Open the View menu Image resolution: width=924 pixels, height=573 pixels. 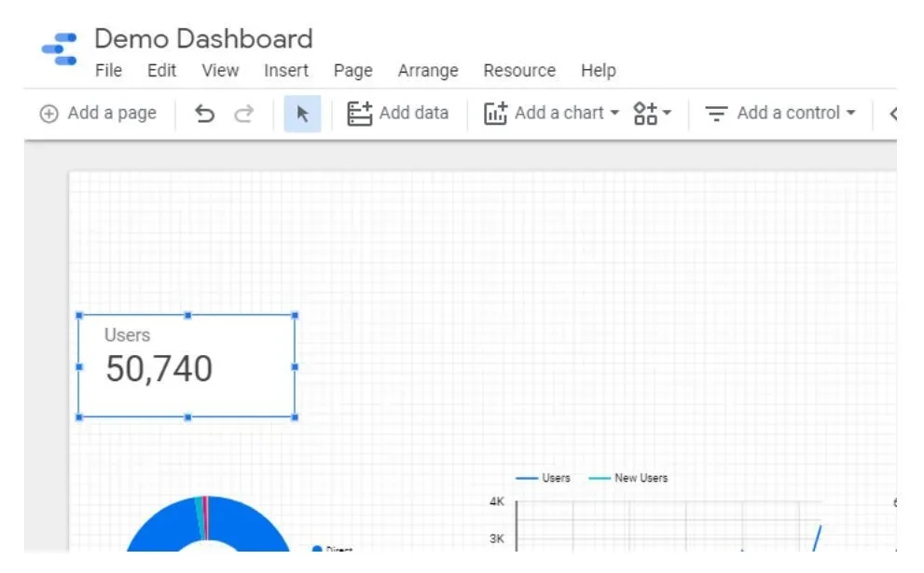(x=220, y=71)
